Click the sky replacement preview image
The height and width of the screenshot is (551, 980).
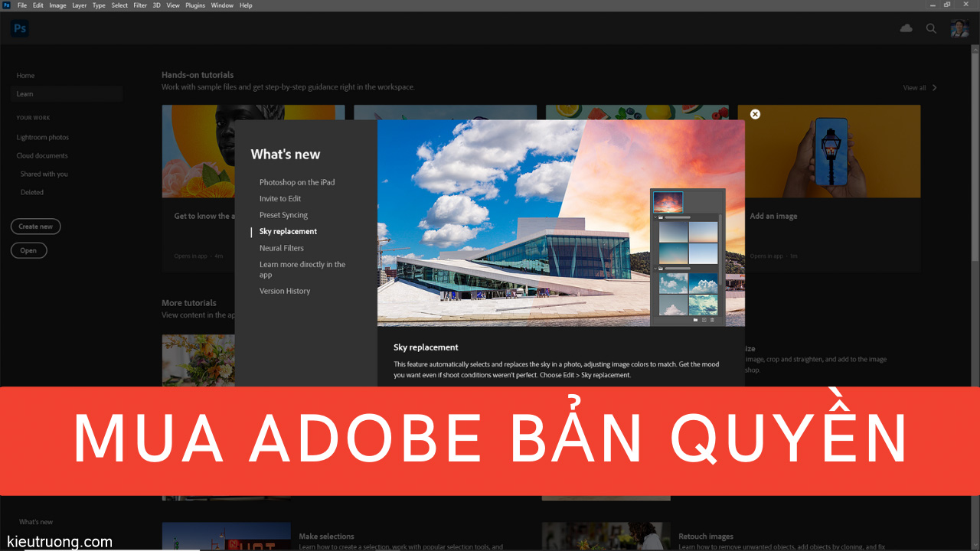click(561, 223)
